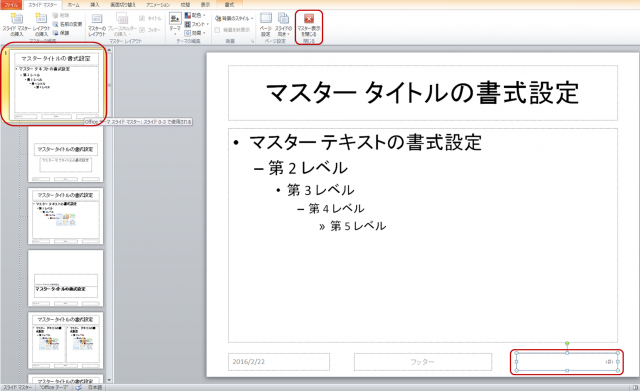
Task: Select the two content layout thumbnail
Action: 66,341
